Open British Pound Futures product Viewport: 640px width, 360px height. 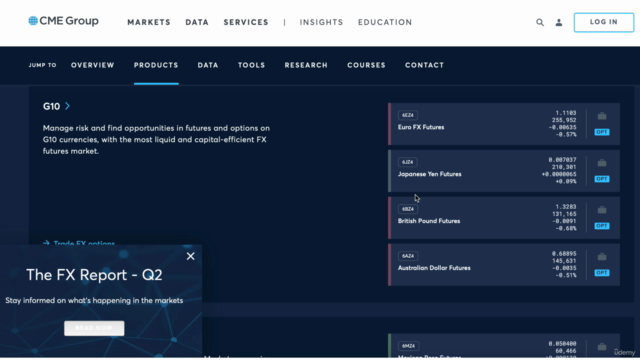[x=429, y=221]
